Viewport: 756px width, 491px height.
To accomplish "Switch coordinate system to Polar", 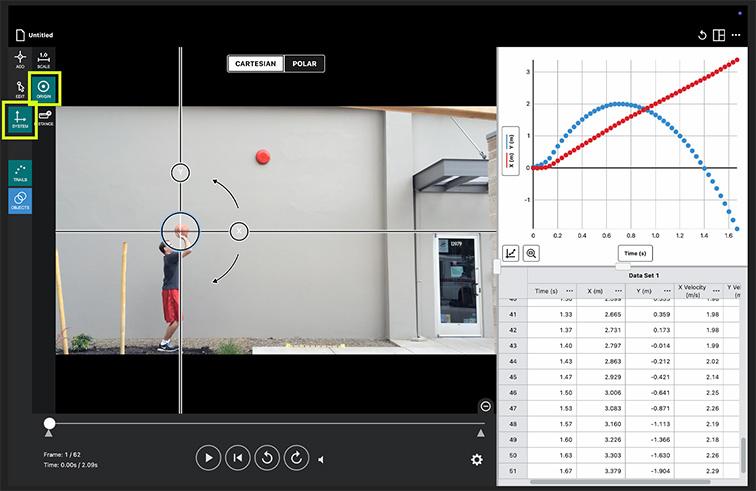I will [x=304, y=64].
